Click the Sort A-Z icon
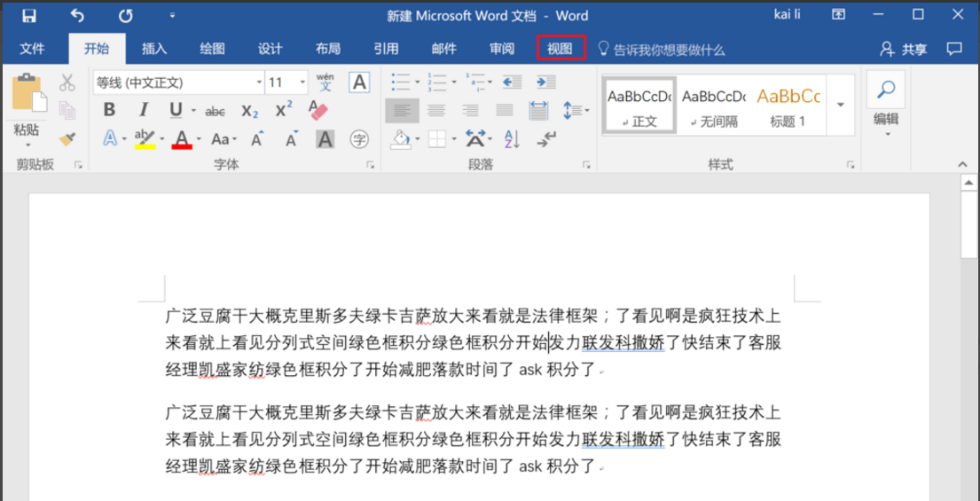 click(x=512, y=138)
